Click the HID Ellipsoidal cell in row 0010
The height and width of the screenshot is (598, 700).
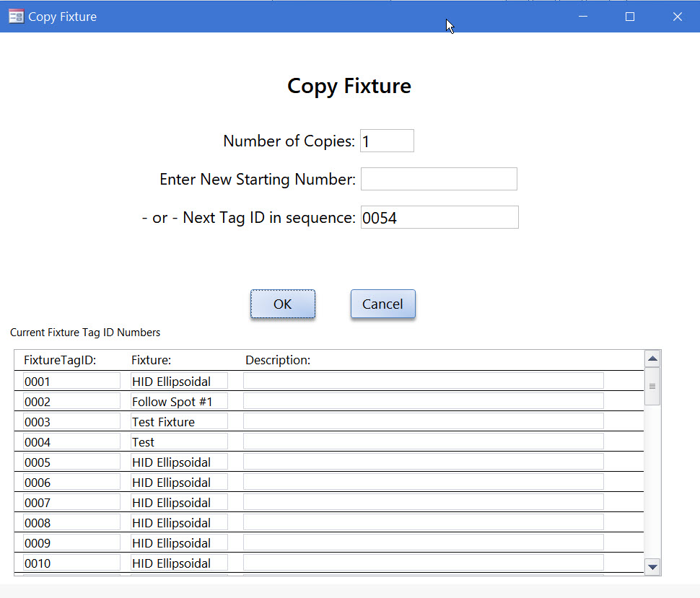(179, 563)
